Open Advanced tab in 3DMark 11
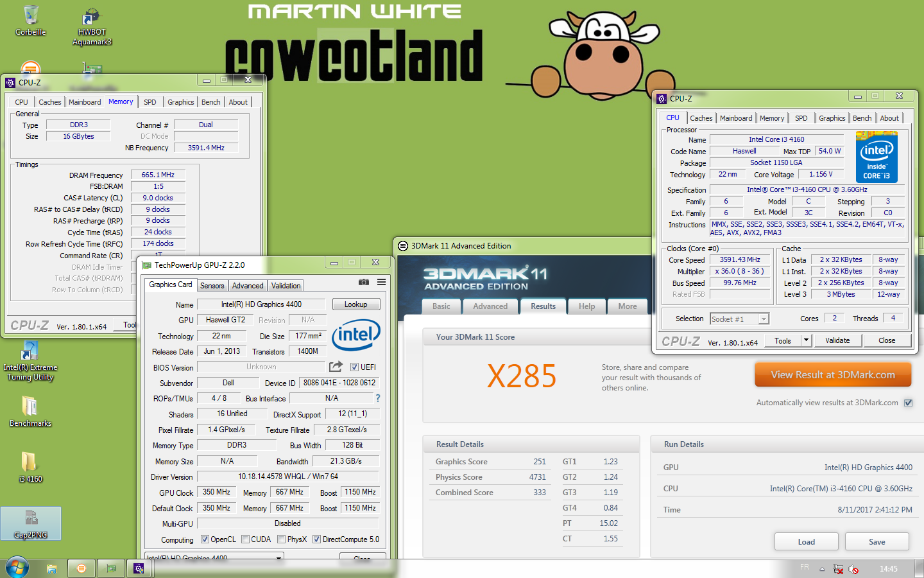Image resolution: width=924 pixels, height=578 pixels. point(490,306)
